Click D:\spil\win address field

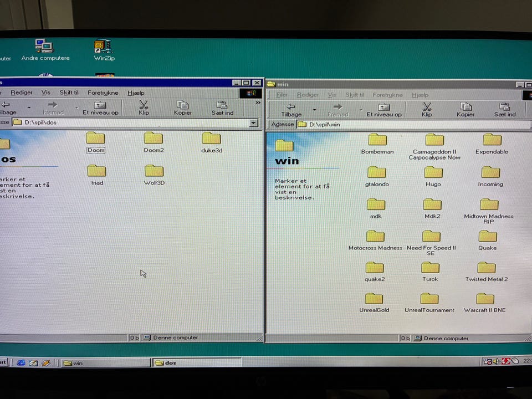pyautogui.click(x=413, y=125)
